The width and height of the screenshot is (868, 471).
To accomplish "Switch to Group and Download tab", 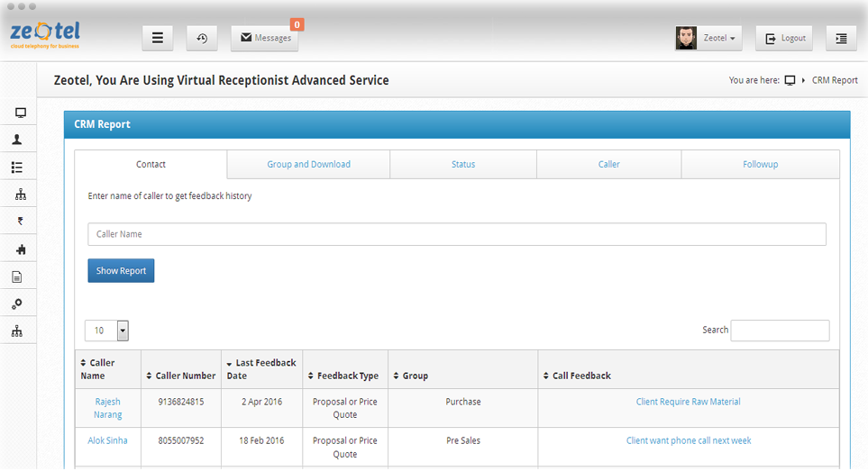I will click(308, 164).
